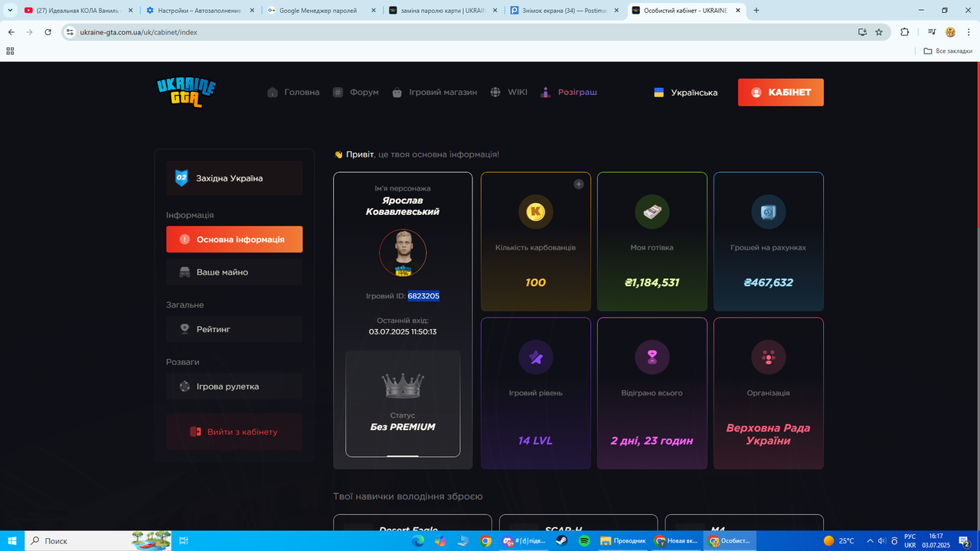
Task: Click the address bar URL field
Action: (x=459, y=32)
